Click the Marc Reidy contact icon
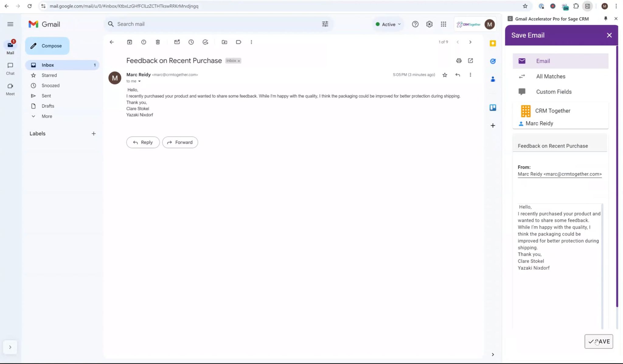This screenshot has height=364, width=623. tap(520, 123)
